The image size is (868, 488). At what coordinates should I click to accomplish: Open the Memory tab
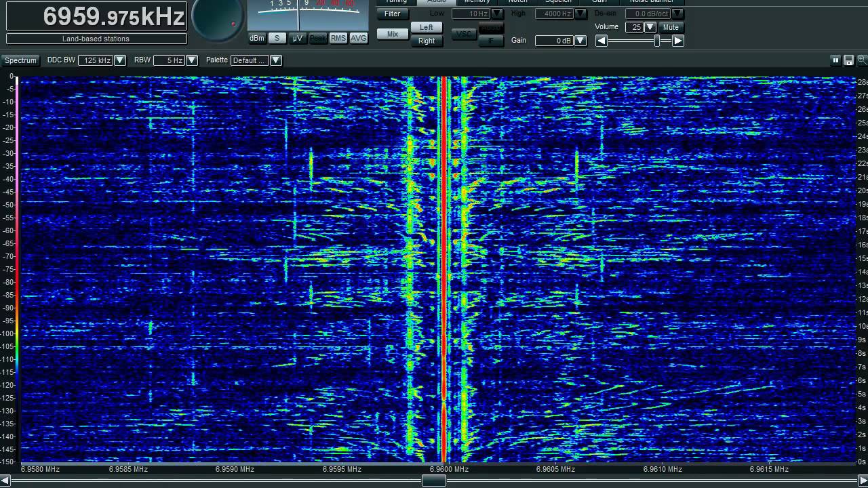click(x=477, y=1)
